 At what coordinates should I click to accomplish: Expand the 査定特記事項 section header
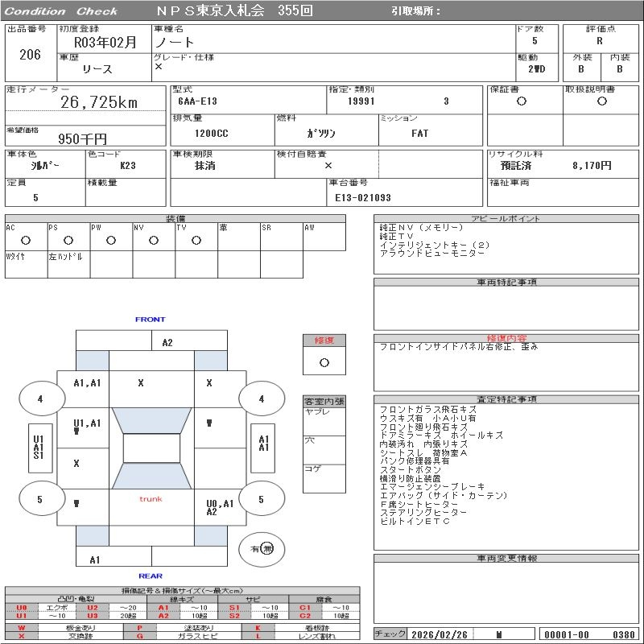[506, 399]
